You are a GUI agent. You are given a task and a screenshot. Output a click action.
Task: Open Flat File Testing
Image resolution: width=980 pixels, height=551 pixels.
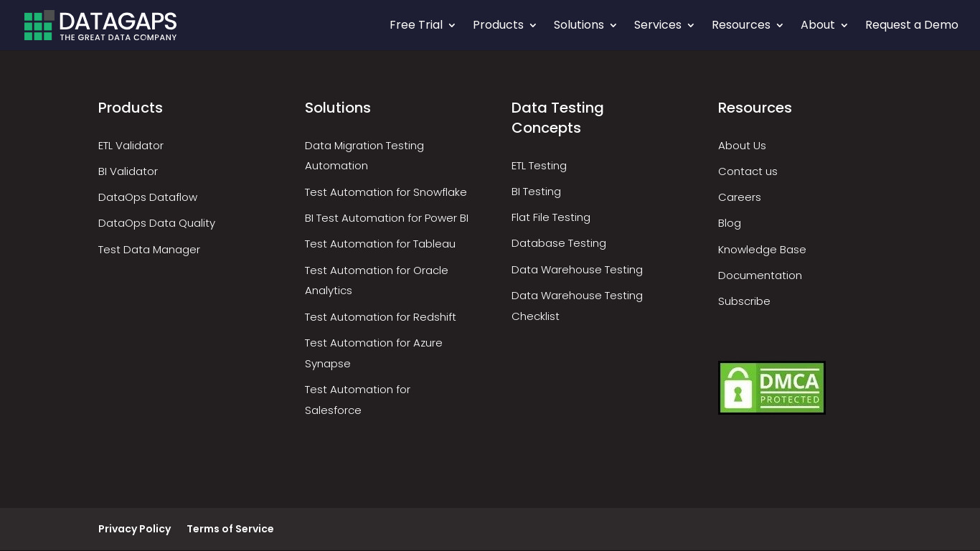551,217
